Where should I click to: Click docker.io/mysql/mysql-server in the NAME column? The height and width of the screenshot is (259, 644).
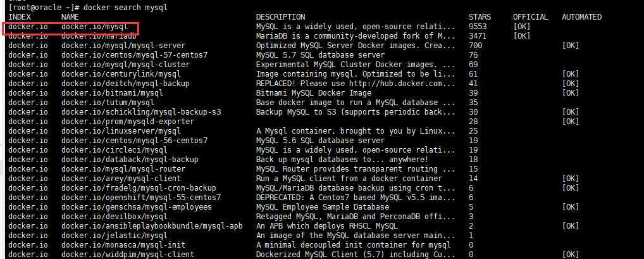[x=123, y=46]
